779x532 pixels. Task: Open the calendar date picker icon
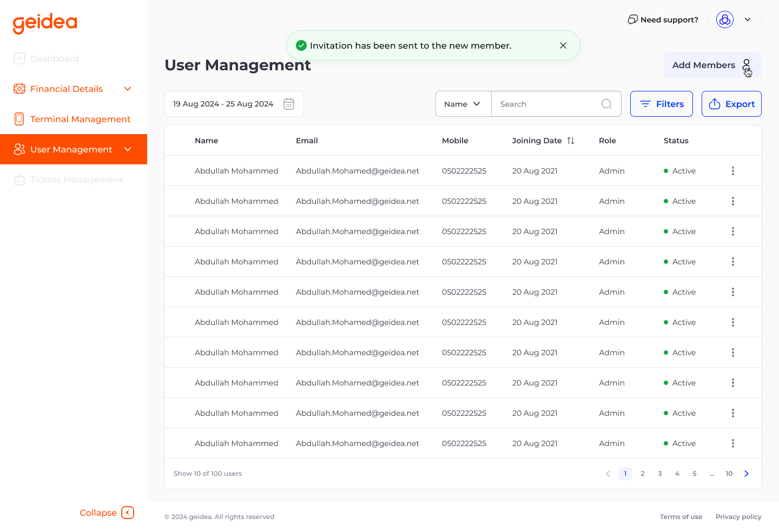(289, 104)
